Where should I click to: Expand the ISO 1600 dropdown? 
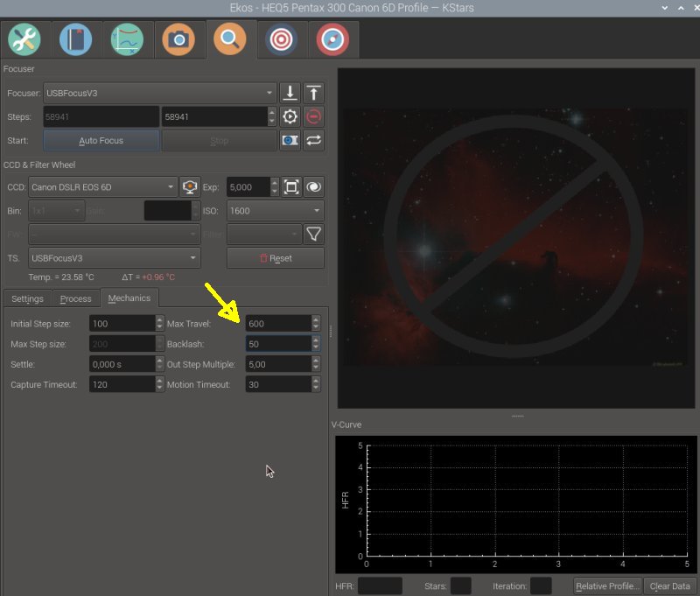(275, 211)
